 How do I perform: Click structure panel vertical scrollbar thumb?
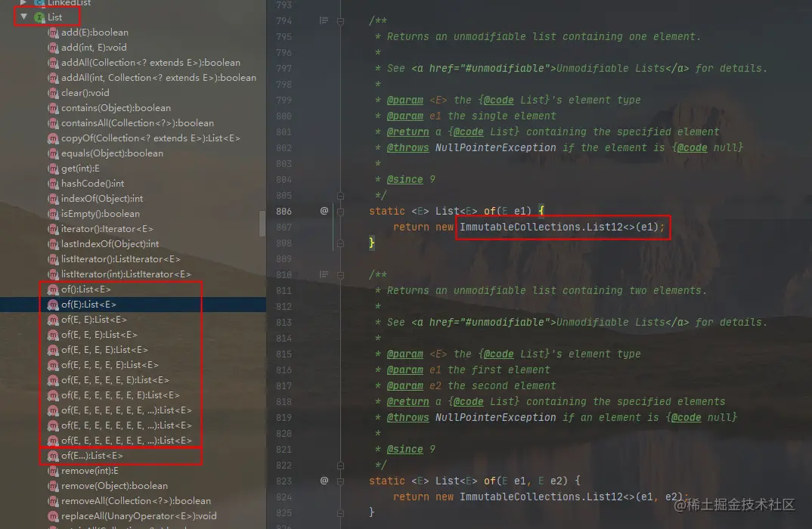point(262,223)
